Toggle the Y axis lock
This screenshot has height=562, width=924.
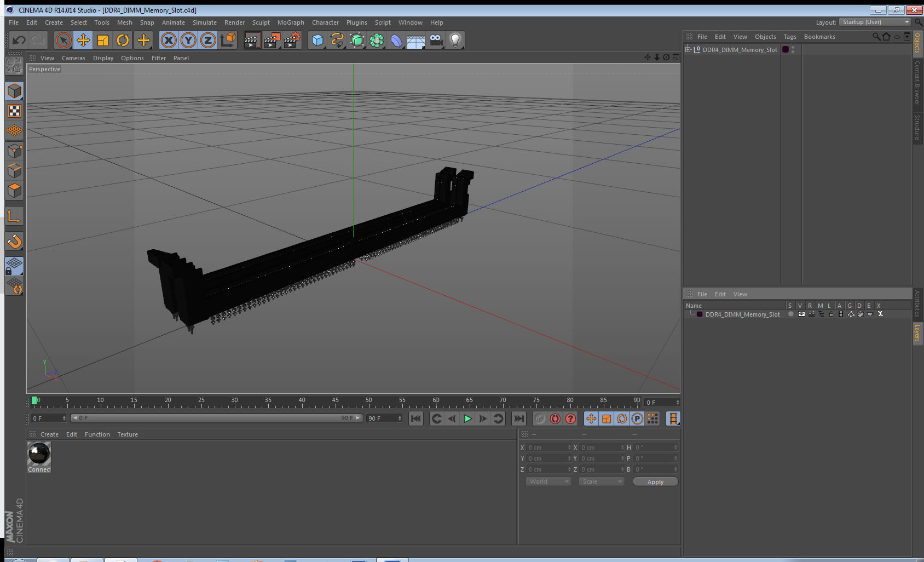(x=188, y=40)
